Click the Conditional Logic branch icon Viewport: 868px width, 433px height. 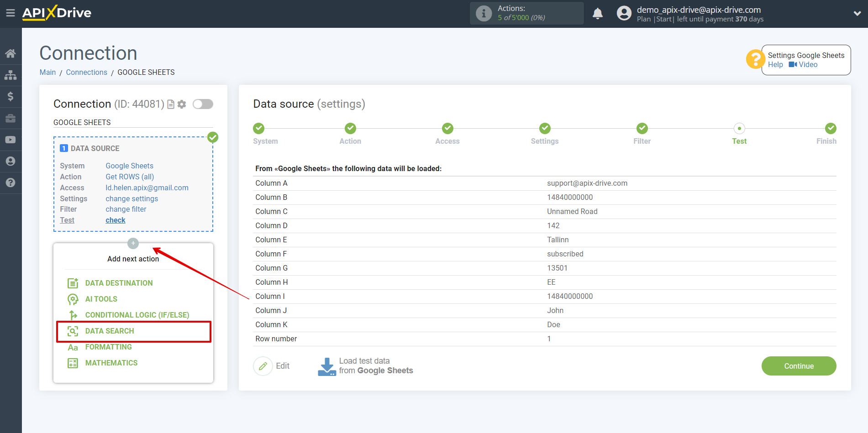tap(73, 315)
